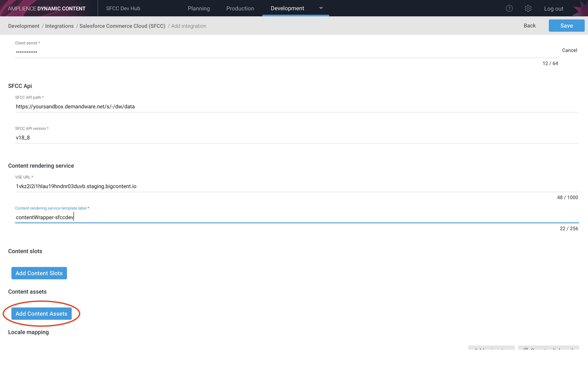Go to Integrations breadcrumb
The width and height of the screenshot is (588, 368).
point(59,26)
